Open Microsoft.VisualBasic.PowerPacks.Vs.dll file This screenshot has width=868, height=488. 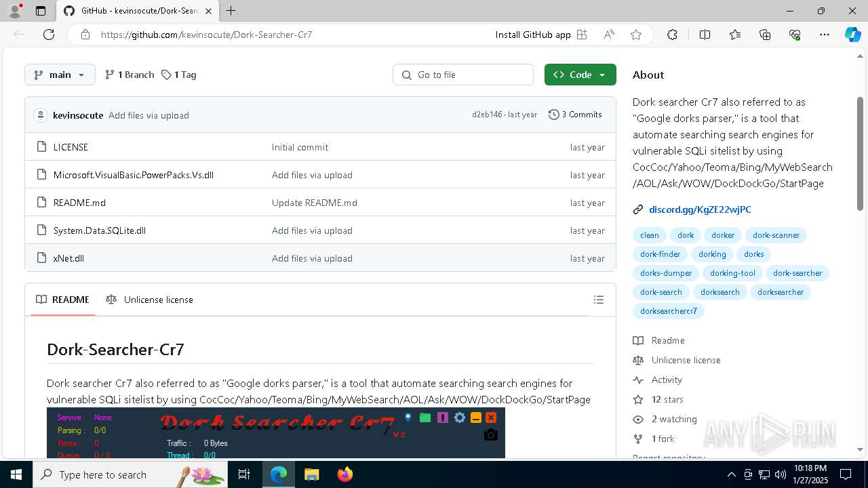click(x=134, y=175)
